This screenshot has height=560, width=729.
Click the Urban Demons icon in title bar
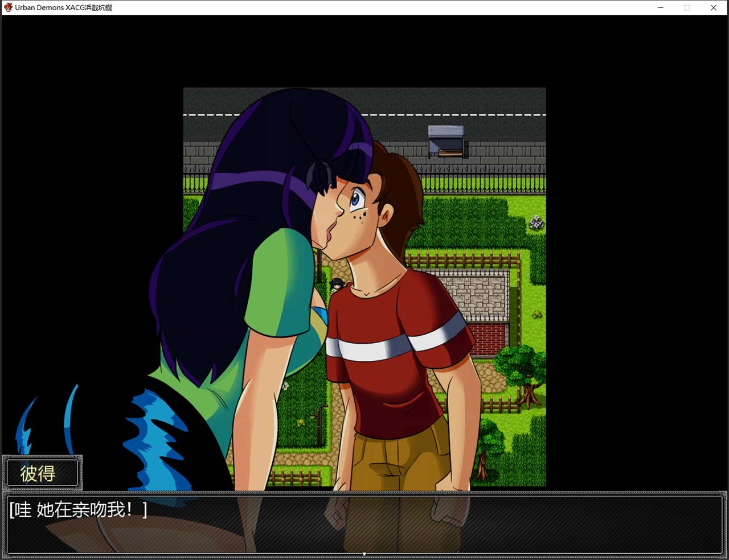(8, 7)
